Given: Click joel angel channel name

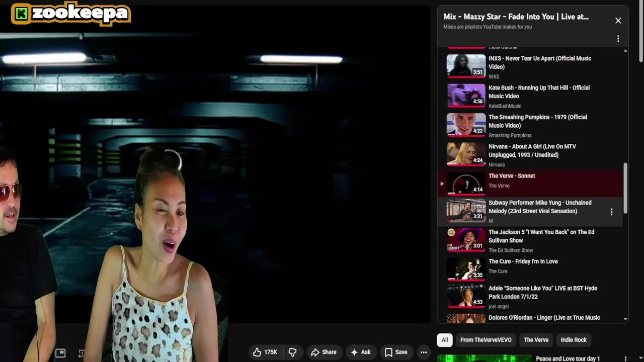Looking at the screenshot, I should click(499, 307).
